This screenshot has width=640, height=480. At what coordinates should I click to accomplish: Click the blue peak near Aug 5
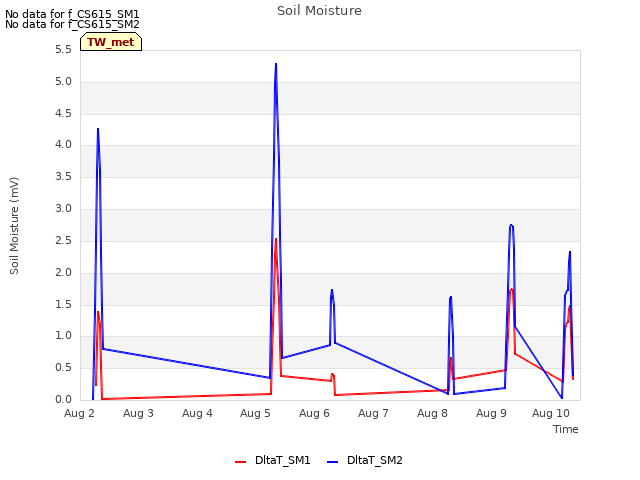(x=276, y=64)
